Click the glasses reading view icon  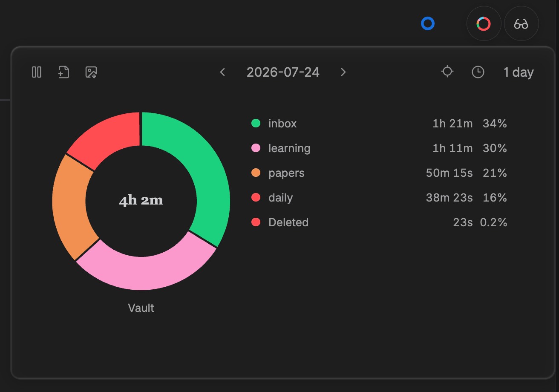click(521, 23)
